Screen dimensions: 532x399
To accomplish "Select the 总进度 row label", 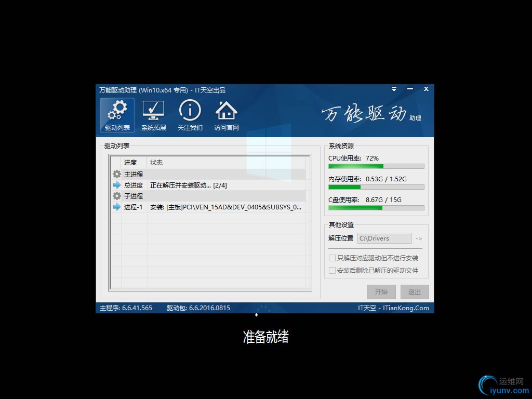I will coord(134,185).
